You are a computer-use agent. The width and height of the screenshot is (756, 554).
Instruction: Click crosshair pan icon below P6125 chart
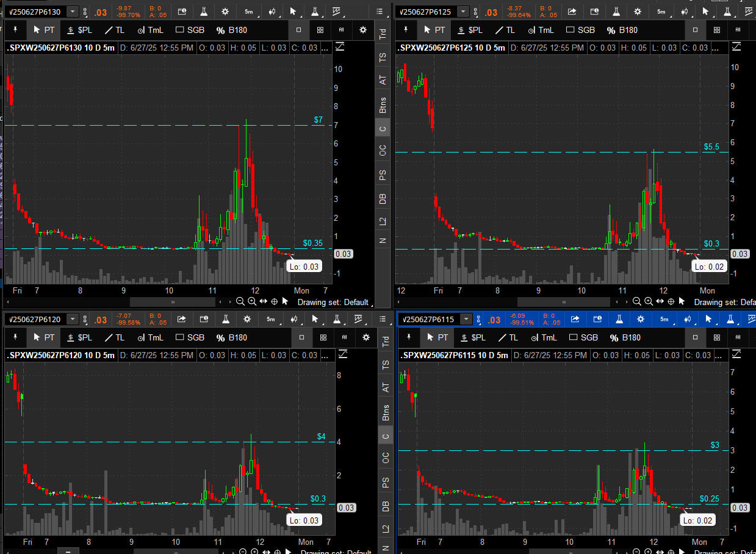pos(670,301)
